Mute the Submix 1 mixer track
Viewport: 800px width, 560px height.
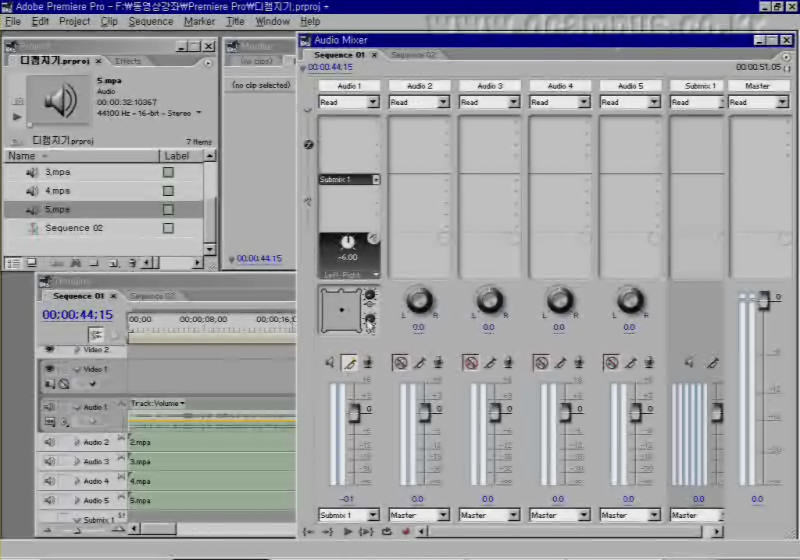click(689, 363)
